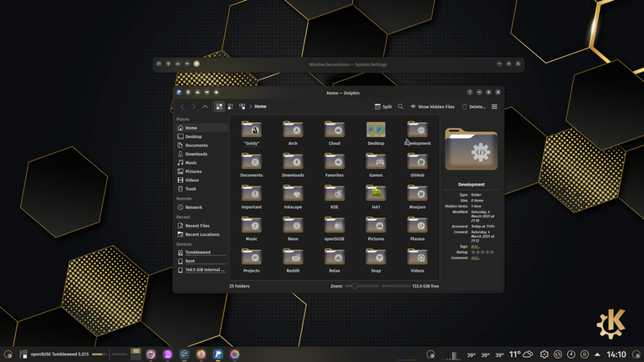The height and width of the screenshot is (362, 644).
Task: Switch to Icons view mode
Action: [x=219, y=107]
